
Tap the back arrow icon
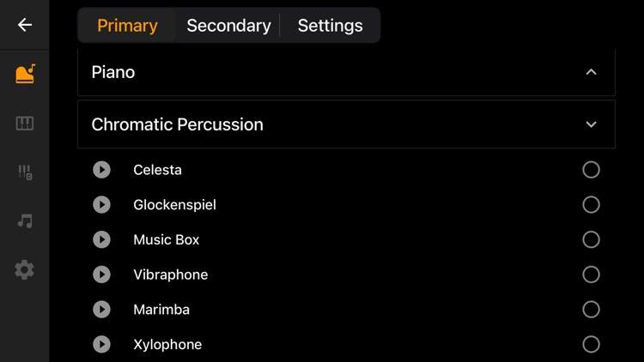point(25,25)
